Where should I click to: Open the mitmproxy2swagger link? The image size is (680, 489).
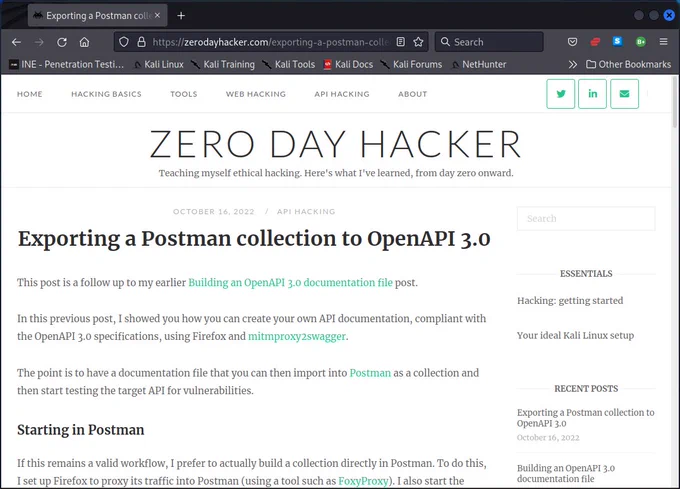(x=297, y=336)
